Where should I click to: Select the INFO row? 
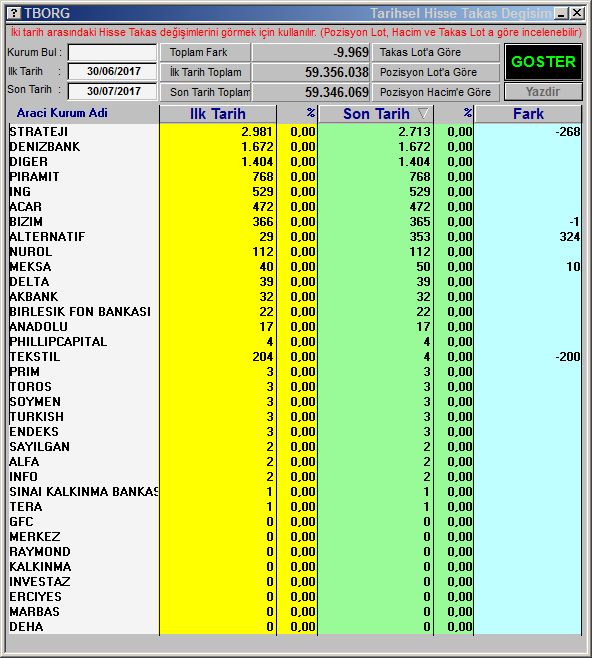(x=295, y=477)
